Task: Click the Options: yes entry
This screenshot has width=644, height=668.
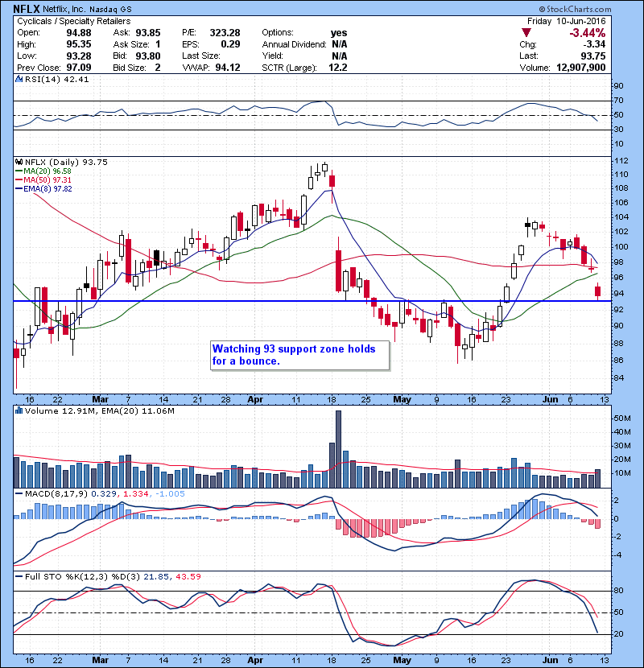Action: pos(304,33)
